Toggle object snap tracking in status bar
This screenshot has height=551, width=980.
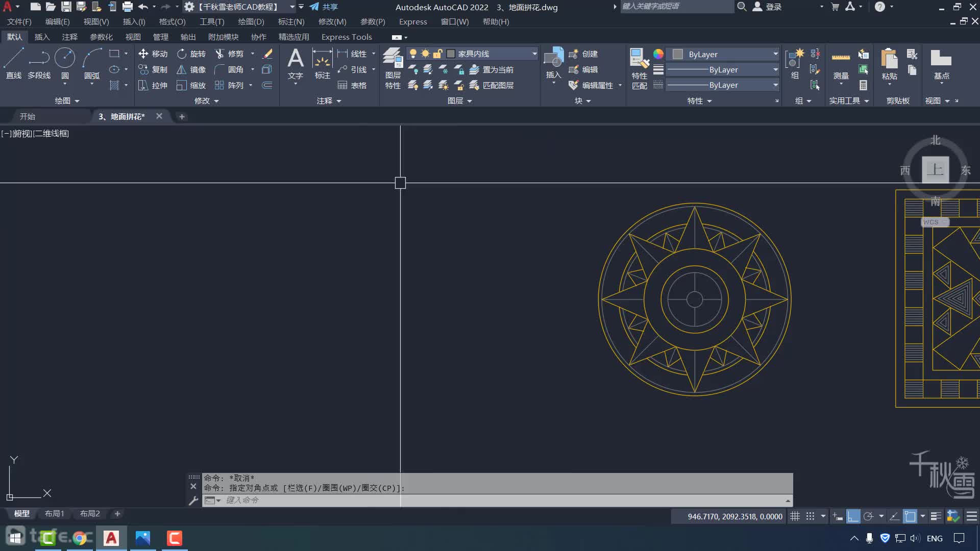[x=894, y=516]
